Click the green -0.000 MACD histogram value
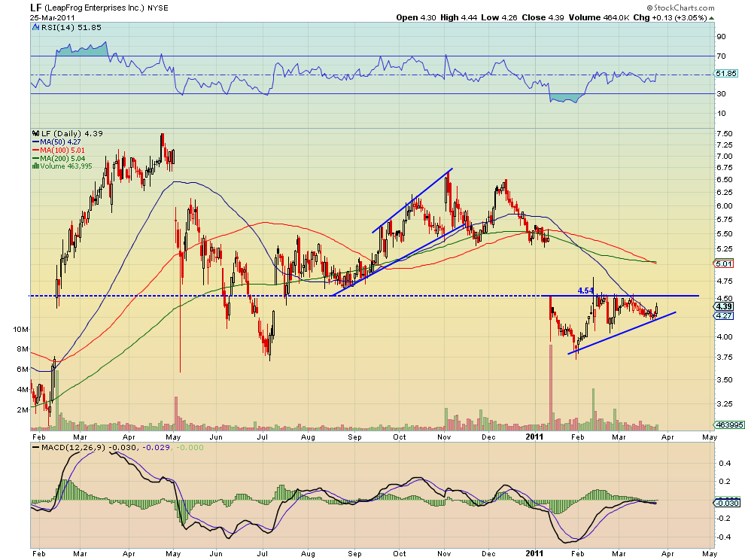Screen dimensions: 745x560 pyautogui.click(x=190, y=447)
